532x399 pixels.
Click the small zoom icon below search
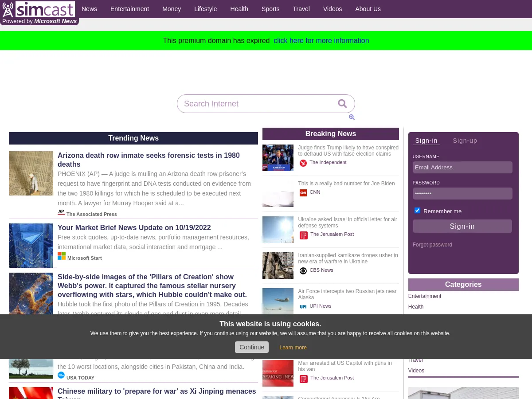(352, 117)
